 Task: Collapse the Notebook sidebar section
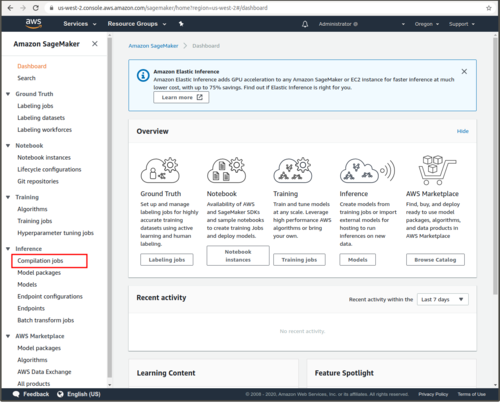[x=8, y=146]
